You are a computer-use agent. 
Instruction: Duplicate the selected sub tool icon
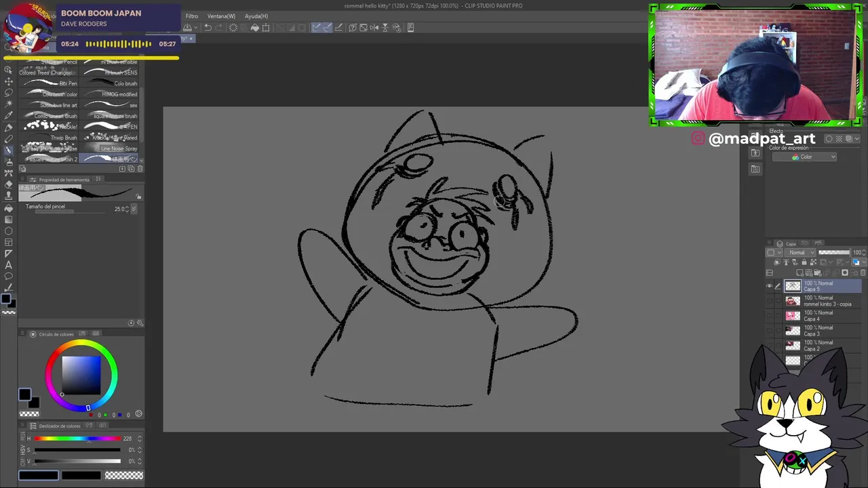click(x=131, y=169)
